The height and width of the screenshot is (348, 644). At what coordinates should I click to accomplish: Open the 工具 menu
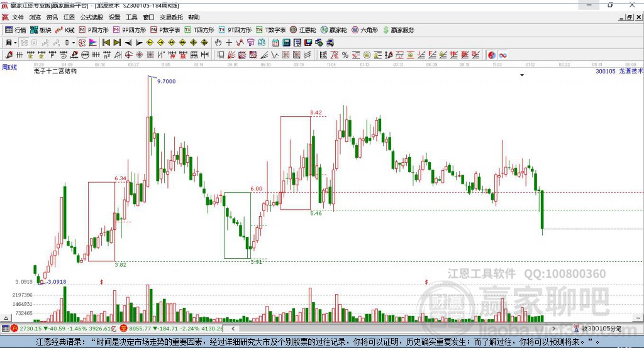click(x=131, y=17)
